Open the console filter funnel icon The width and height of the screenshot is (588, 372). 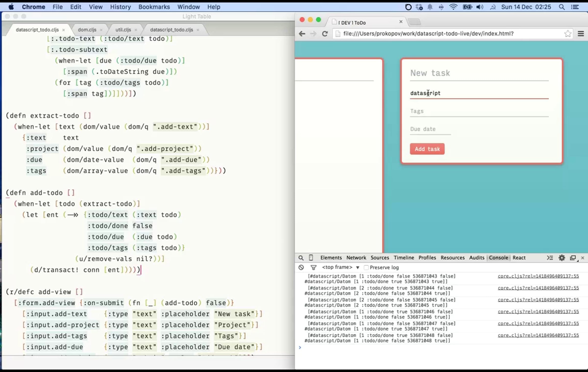313,267
